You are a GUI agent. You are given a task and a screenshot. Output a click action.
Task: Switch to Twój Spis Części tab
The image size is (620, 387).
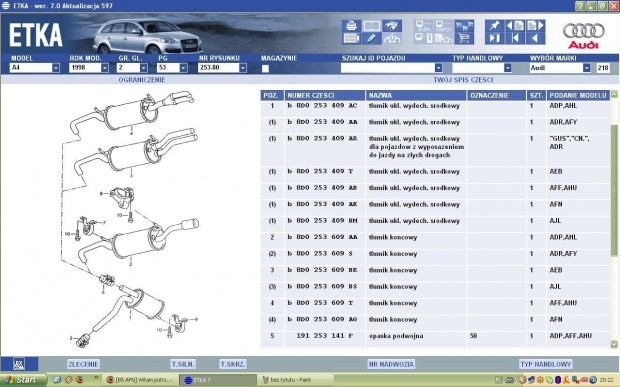[463, 80]
